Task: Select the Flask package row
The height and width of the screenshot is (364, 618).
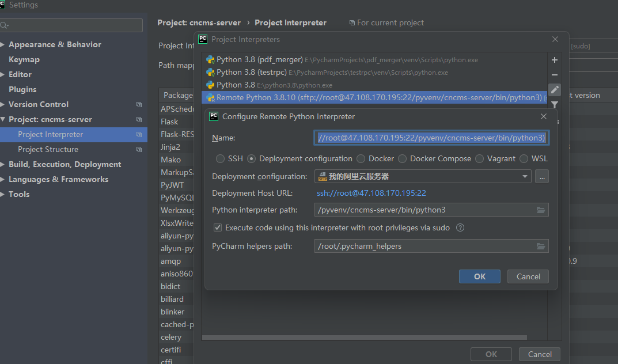Action: click(176, 122)
